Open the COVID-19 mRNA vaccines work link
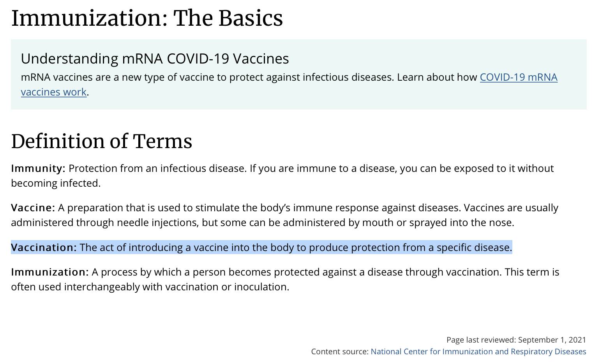The width and height of the screenshot is (593, 364). pos(518,77)
